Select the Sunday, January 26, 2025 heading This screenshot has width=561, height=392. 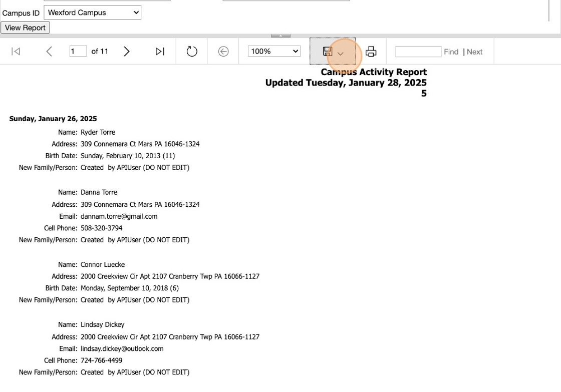[53, 119]
